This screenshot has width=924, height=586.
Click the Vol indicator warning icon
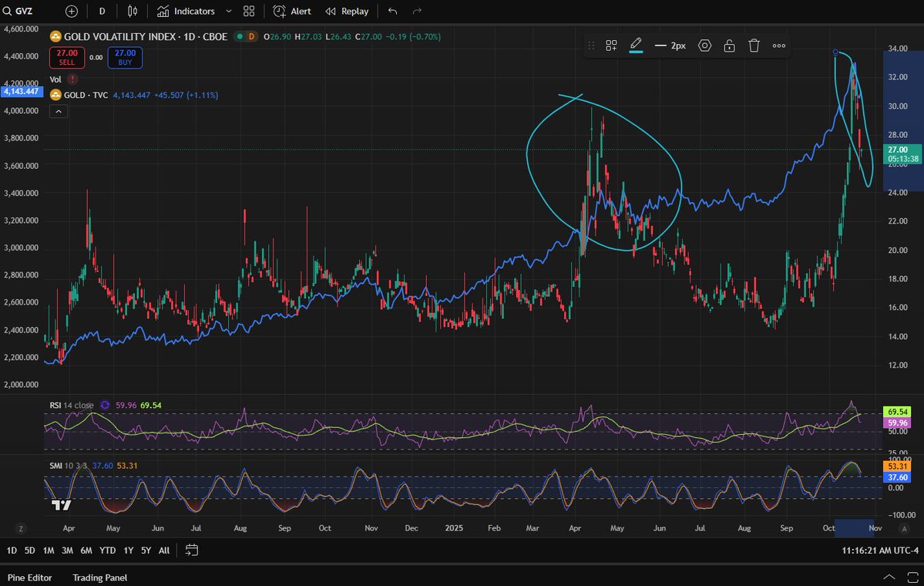[x=72, y=79]
